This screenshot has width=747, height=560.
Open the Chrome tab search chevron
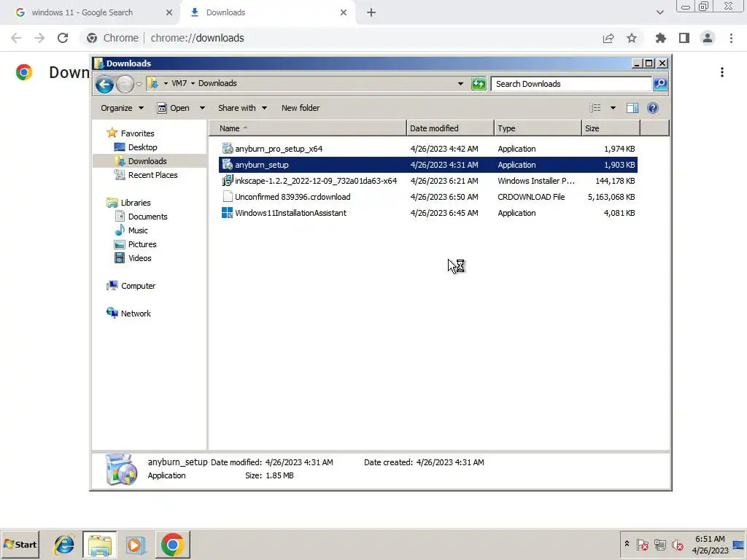coord(659,12)
